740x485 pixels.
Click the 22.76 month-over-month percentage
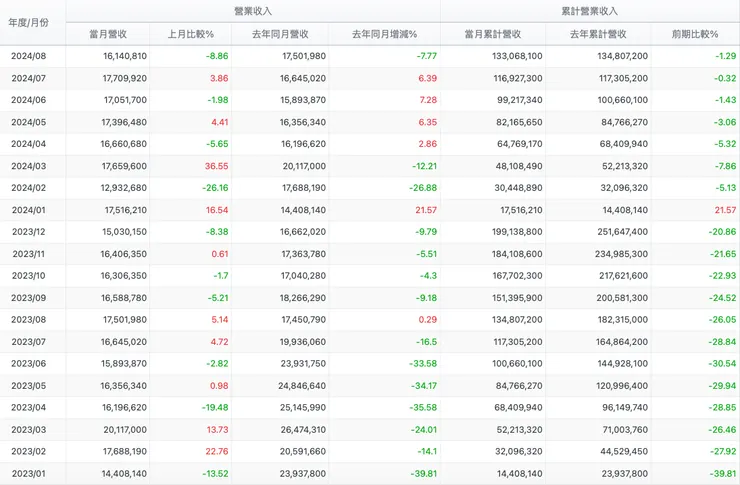click(x=217, y=451)
